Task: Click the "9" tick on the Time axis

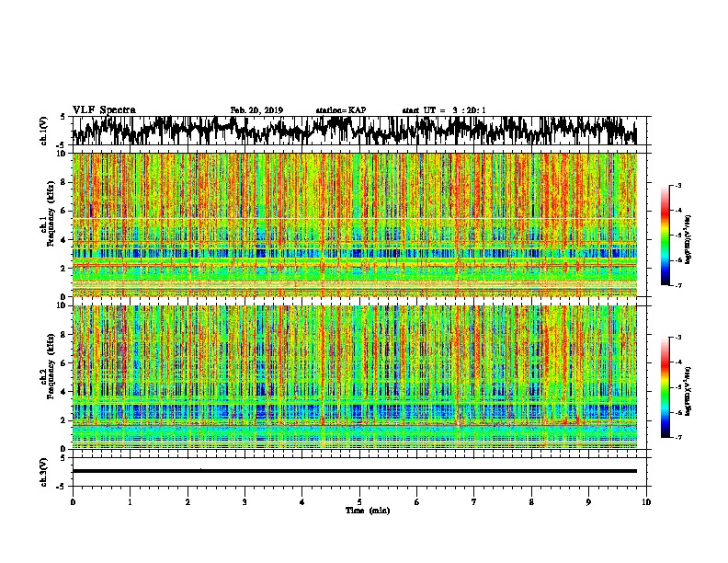Action: 588,502
